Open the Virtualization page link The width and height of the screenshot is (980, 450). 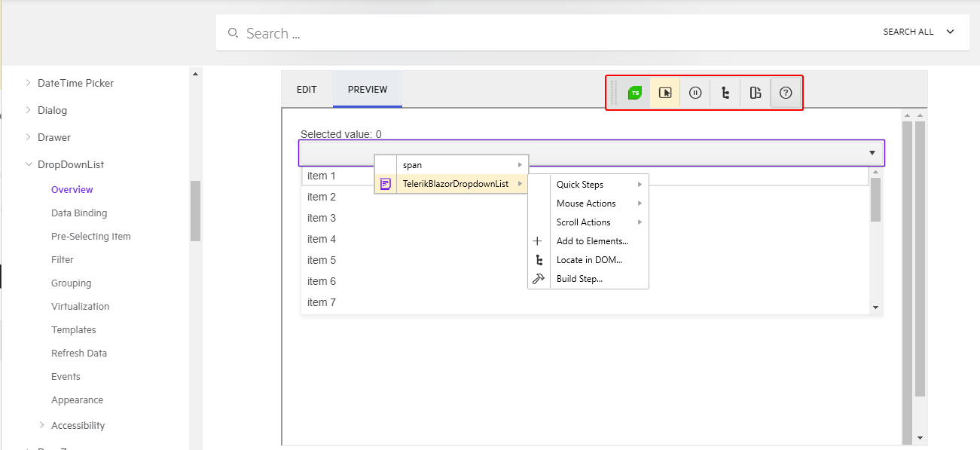(81, 306)
